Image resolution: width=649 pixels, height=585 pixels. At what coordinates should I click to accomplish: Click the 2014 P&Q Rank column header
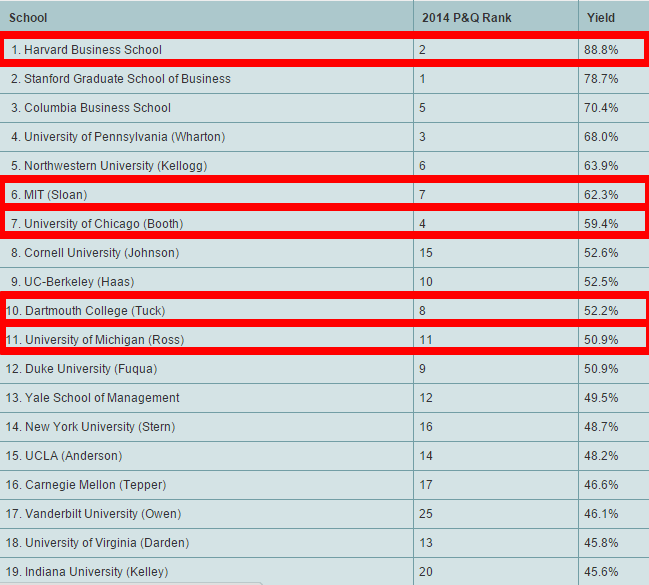tap(466, 18)
